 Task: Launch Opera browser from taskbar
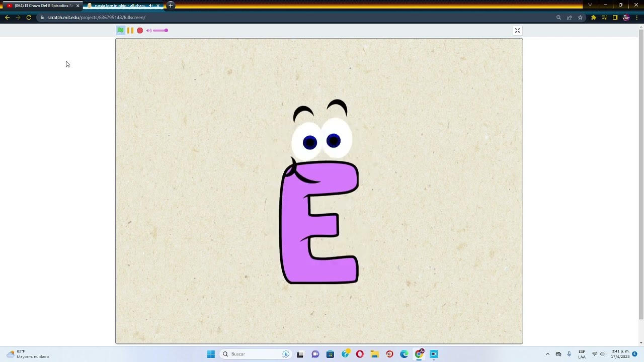point(360,354)
